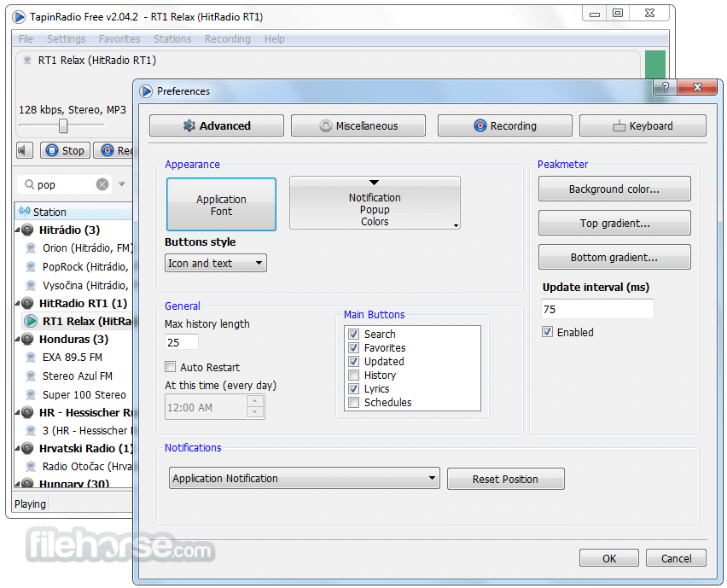Click the Application Font button
The height and width of the screenshot is (588, 727).
[x=221, y=205]
